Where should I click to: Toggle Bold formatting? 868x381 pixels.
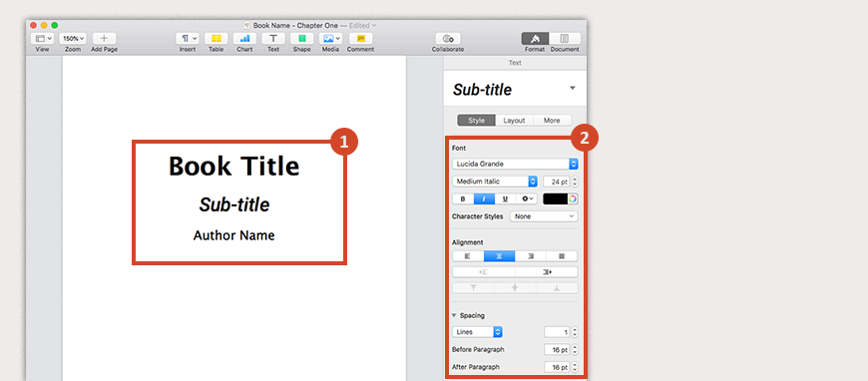463,198
